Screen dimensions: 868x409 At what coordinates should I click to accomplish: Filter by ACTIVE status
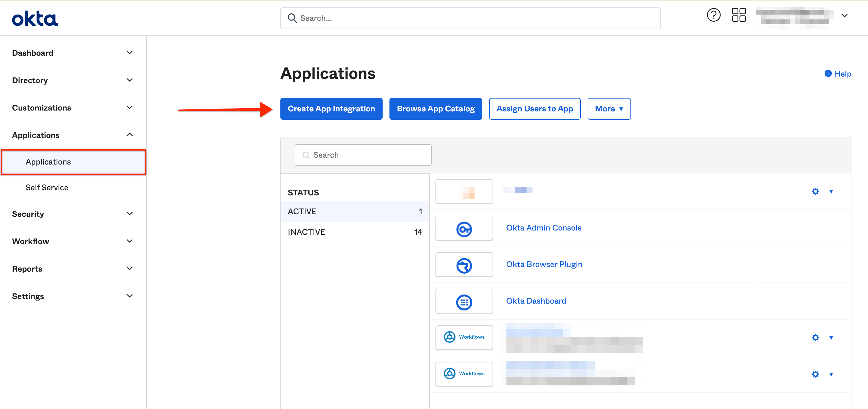(x=355, y=211)
